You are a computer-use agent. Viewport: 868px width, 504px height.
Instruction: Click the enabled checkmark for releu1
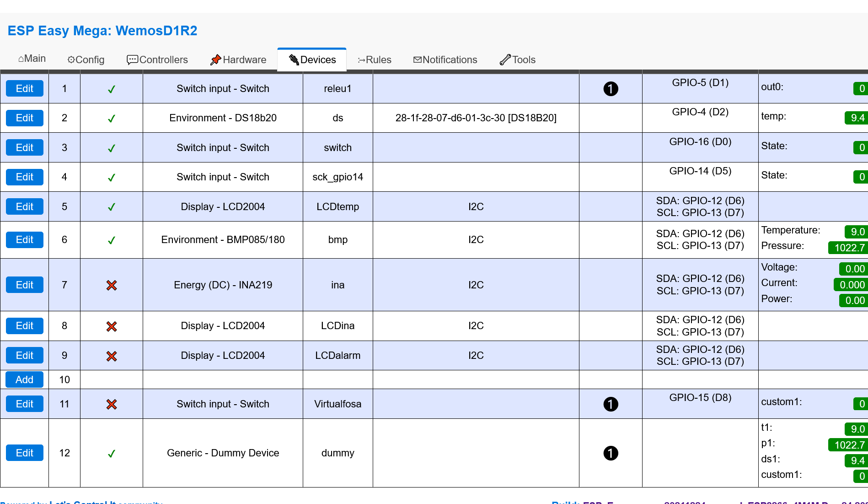pos(111,89)
